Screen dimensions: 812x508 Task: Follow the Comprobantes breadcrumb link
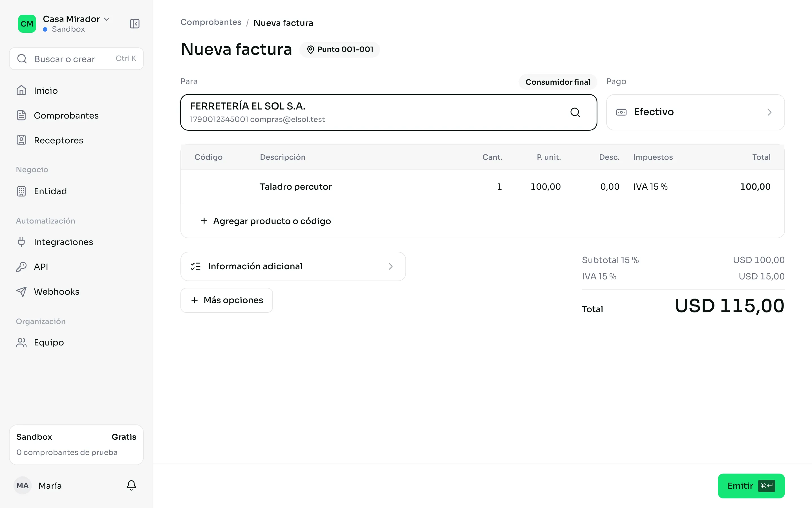[211, 22]
